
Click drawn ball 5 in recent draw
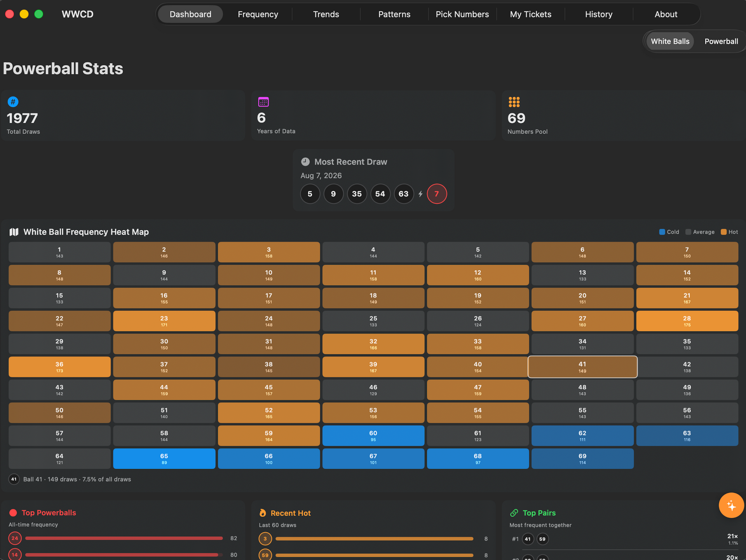point(310,194)
